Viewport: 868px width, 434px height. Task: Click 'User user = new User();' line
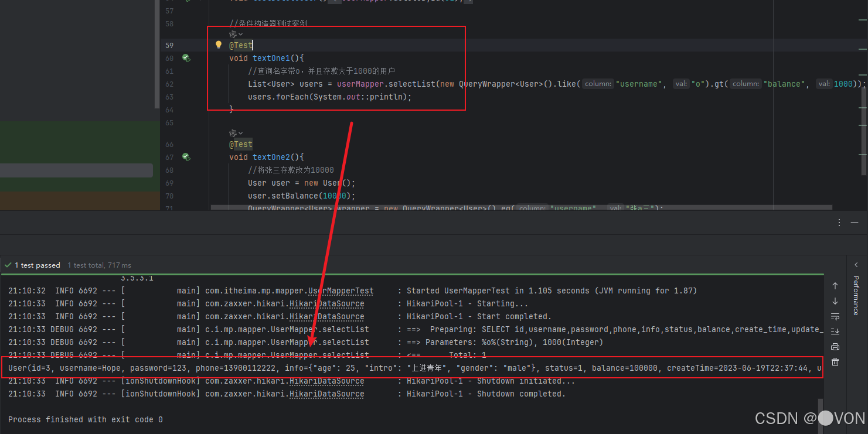[302, 183]
